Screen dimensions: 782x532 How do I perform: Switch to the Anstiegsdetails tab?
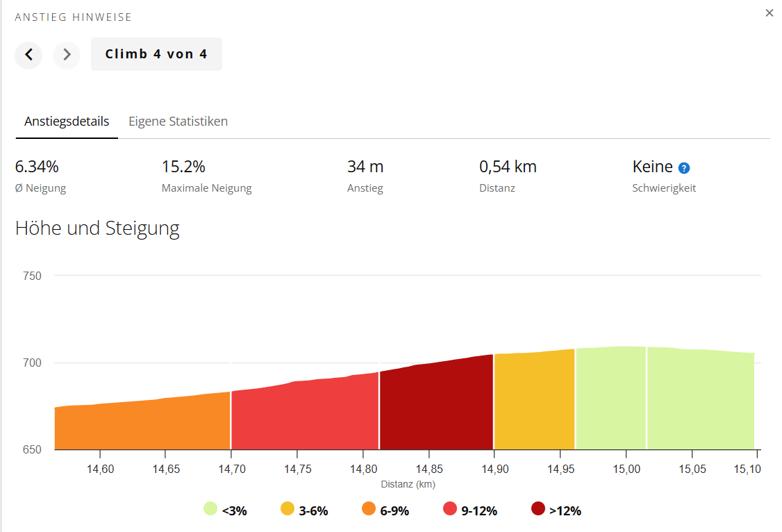coord(67,122)
